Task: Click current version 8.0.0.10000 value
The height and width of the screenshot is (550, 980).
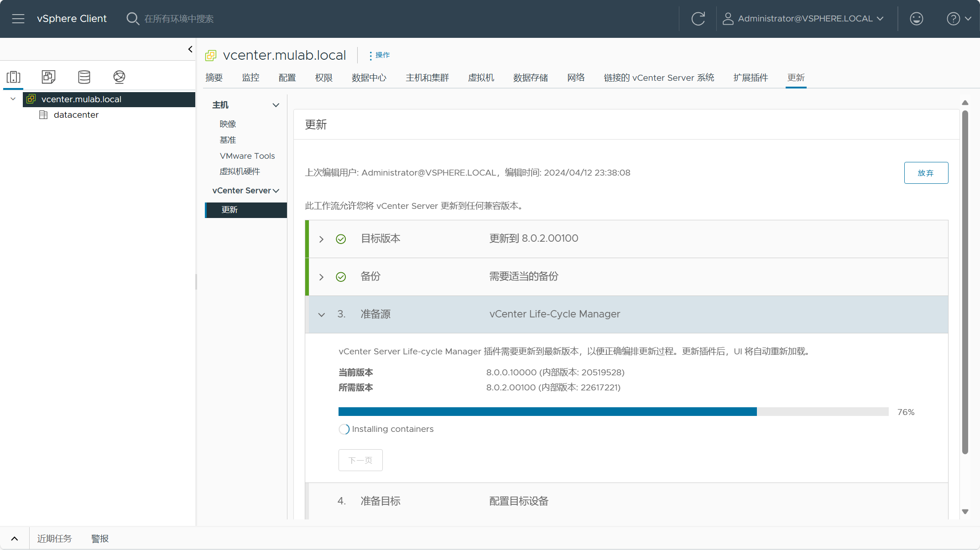Action: 555,373
